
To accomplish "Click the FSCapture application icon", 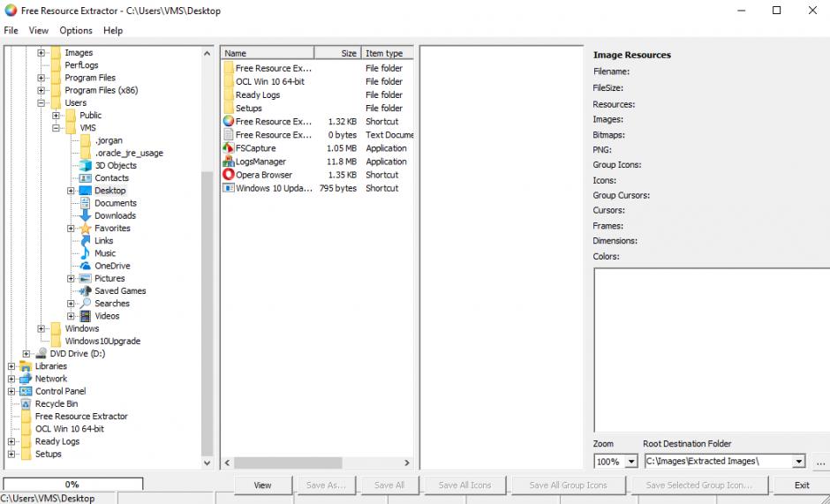I will click(228, 148).
